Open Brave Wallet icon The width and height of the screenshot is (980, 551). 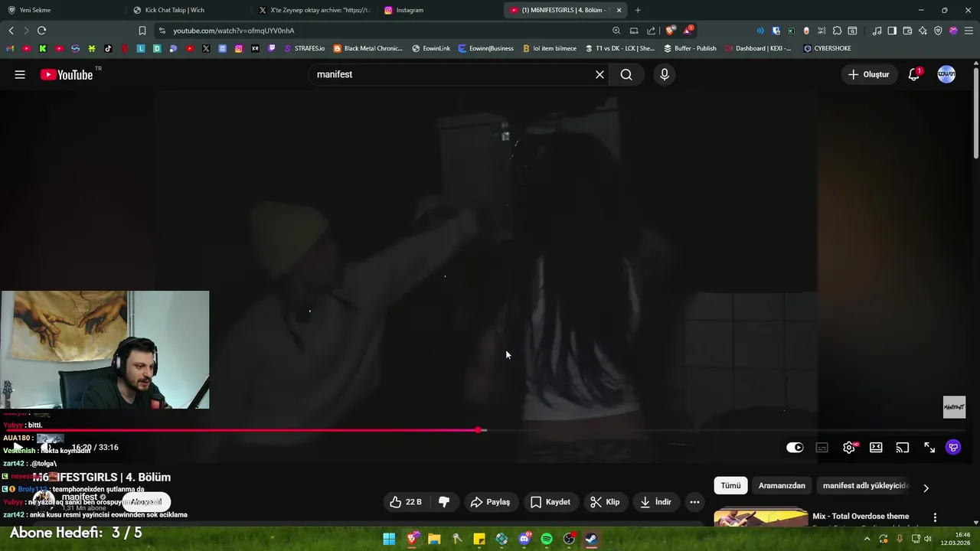click(907, 31)
